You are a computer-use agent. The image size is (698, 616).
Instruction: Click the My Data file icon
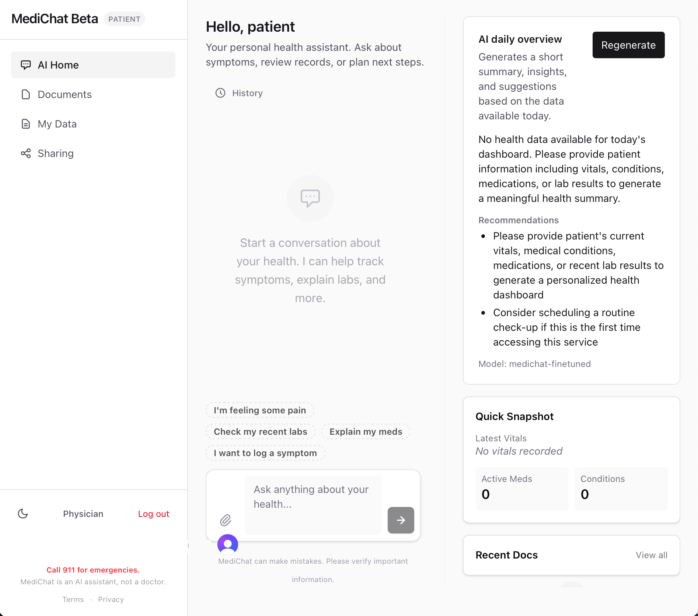pyautogui.click(x=25, y=124)
